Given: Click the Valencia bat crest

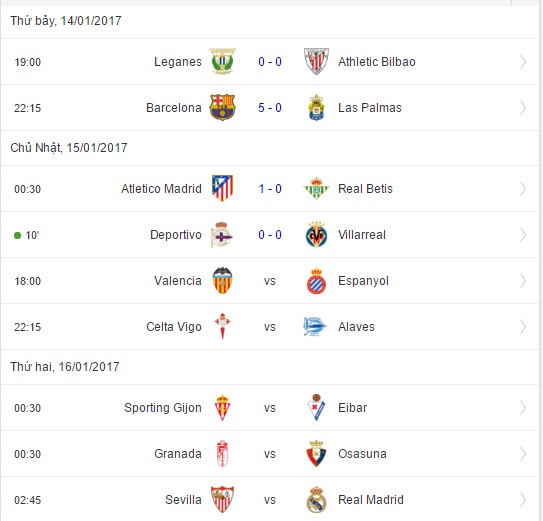Looking at the screenshot, I should pos(222,281).
